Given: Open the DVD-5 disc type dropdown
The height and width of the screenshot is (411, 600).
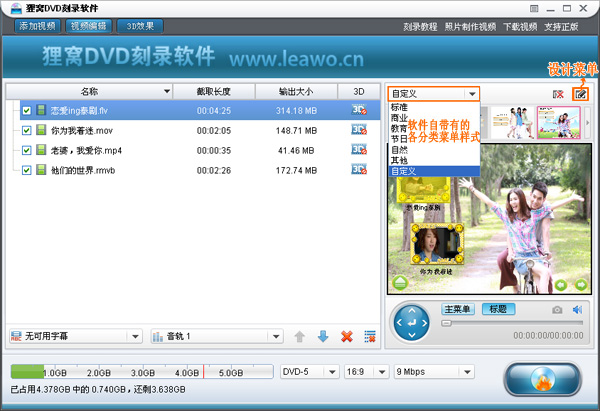Looking at the screenshot, I should pyautogui.click(x=310, y=372).
